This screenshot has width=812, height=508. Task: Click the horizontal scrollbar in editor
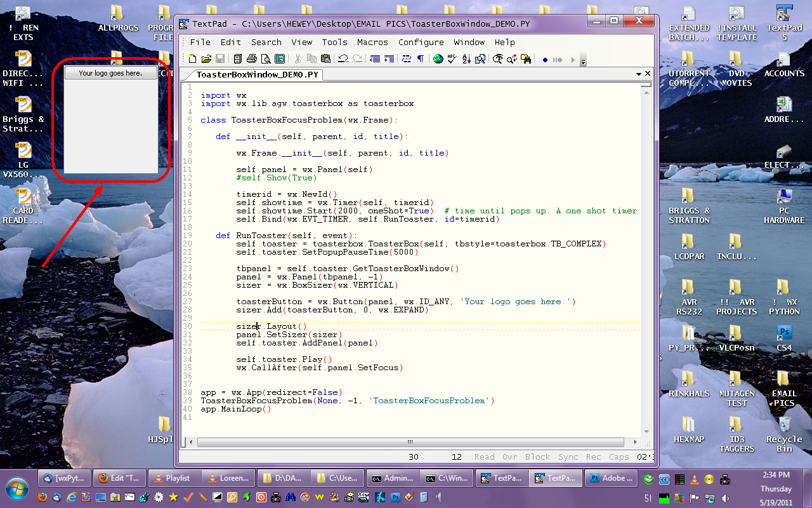[x=409, y=443]
